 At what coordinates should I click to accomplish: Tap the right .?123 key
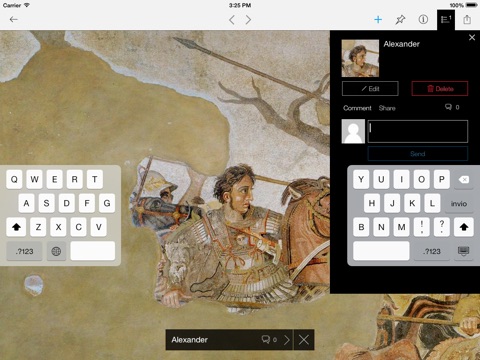[432, 251]
